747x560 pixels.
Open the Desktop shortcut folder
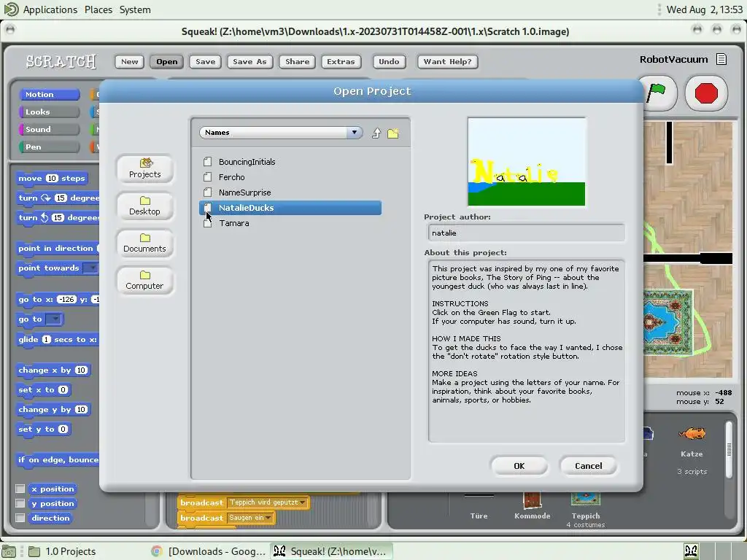(x=145, y=206)
